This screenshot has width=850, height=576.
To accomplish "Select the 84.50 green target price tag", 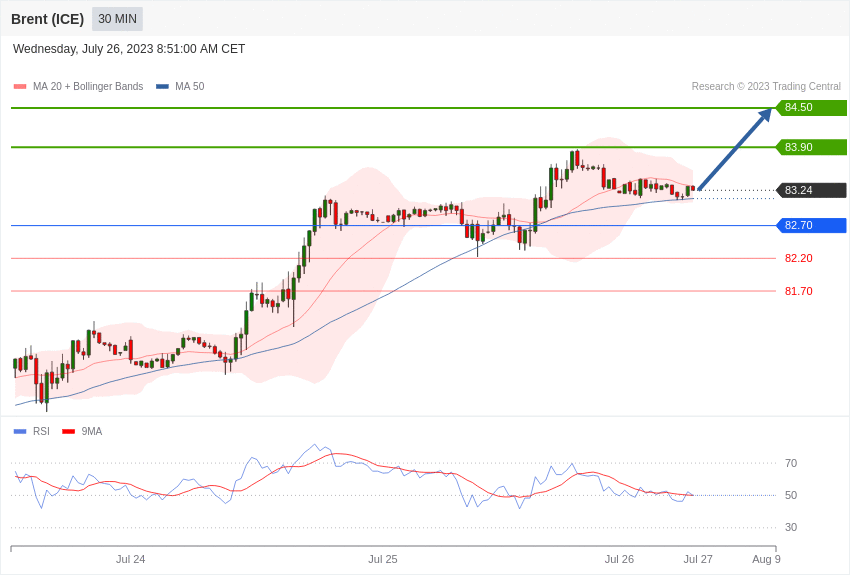I will 811,107.
